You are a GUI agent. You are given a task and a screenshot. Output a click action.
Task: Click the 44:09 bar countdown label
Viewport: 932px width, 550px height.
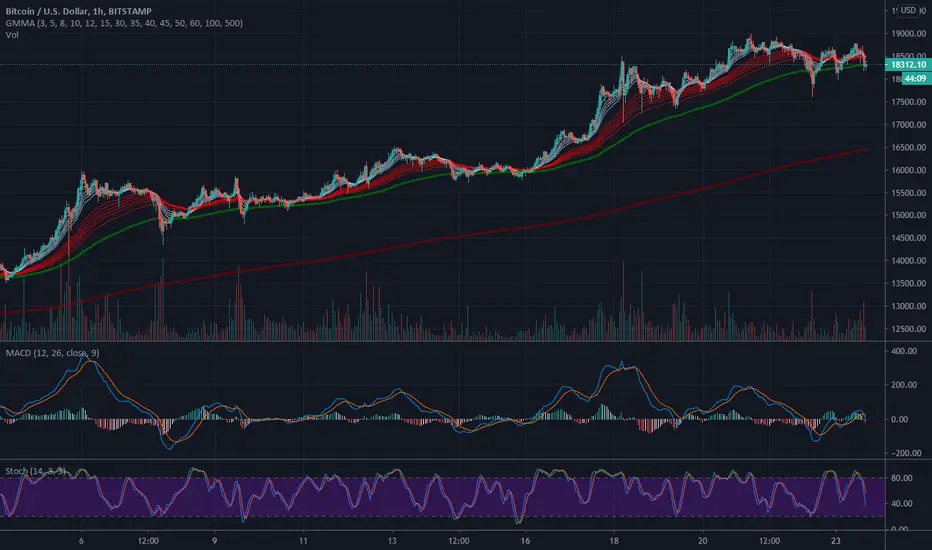pyautogui.click(x=915, y=78)
